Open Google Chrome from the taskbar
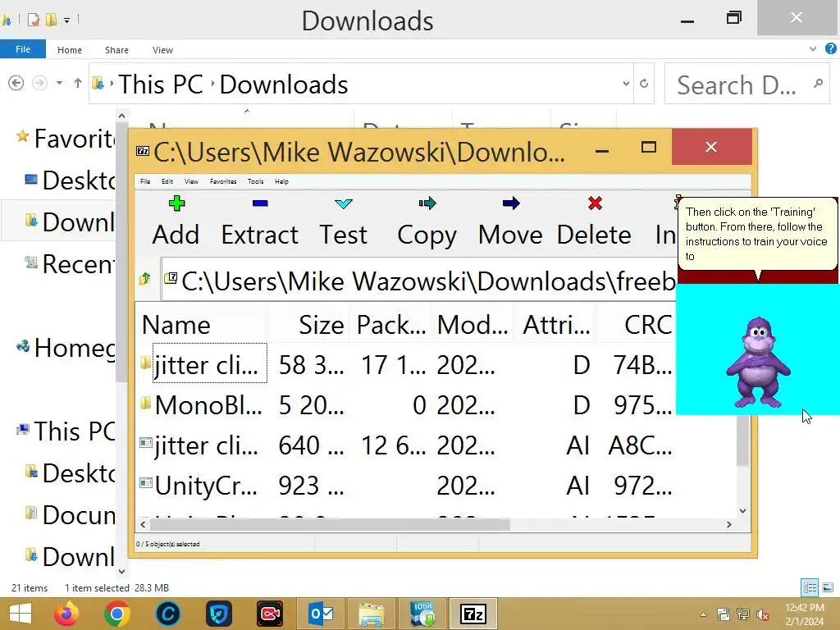Screen dimensions: 840x630 [x=117, y=614]
